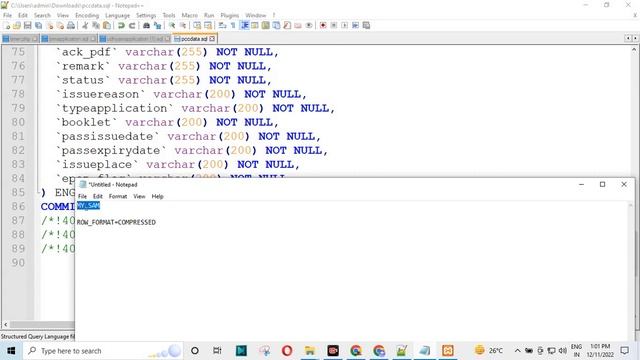Open the Plugins menu

tap(229, 15)
